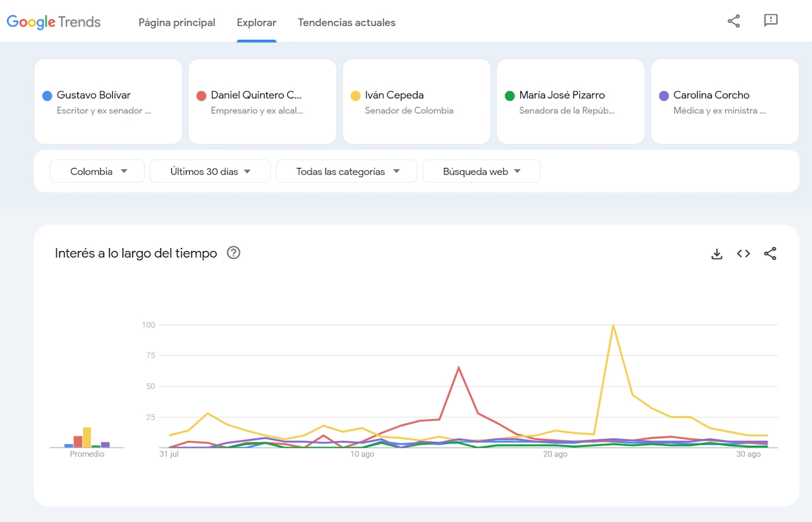Click the green dot next to María José Pizarro
The width and height of the screenshot is (812, 522).
(509, 96)
